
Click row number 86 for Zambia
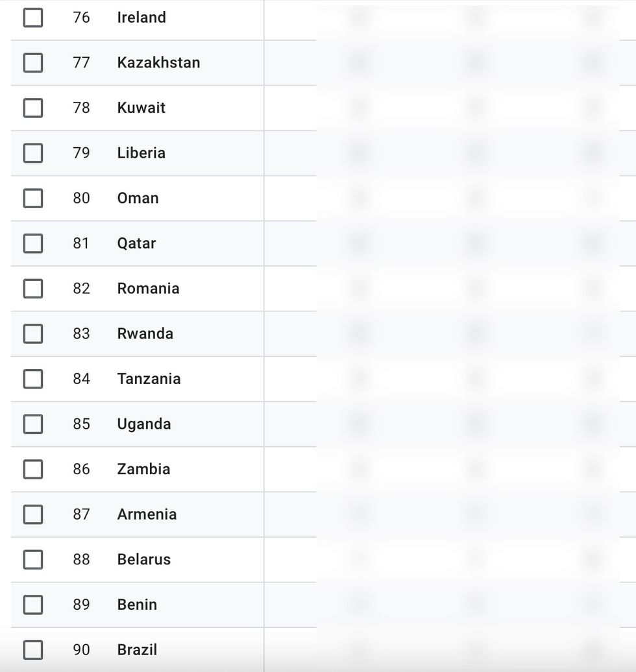click(81, 469)
